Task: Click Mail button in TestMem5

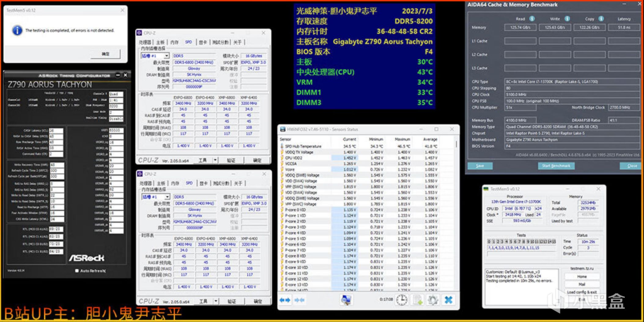Action: click(582, 284)
